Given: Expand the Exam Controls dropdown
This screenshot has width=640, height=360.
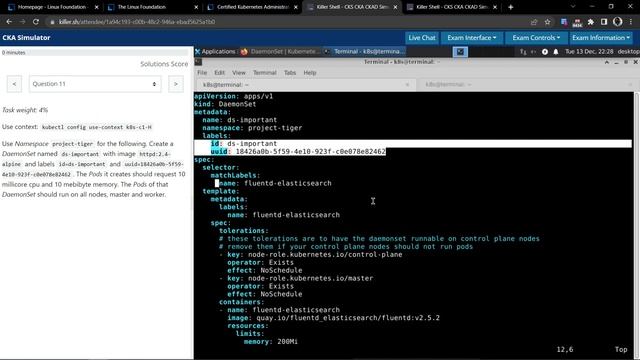Looking at the screenshot, I should (x=536, y=38).
